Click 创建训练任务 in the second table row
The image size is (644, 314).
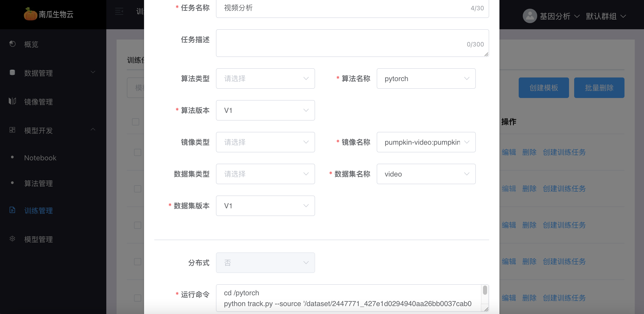[x=564, y=189]
